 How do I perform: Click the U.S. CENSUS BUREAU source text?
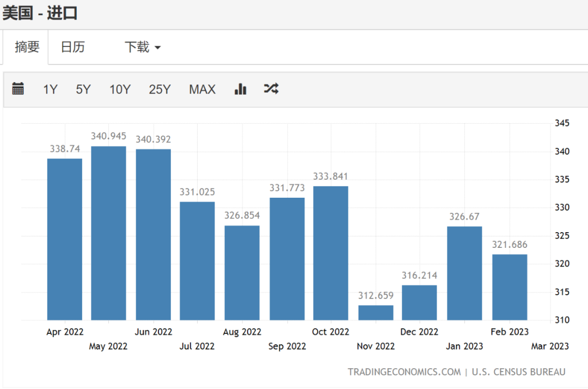(x=519, y=372)
